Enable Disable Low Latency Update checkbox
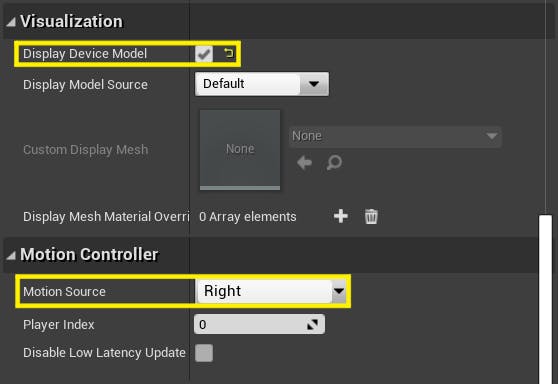 (x=204, y=353)
